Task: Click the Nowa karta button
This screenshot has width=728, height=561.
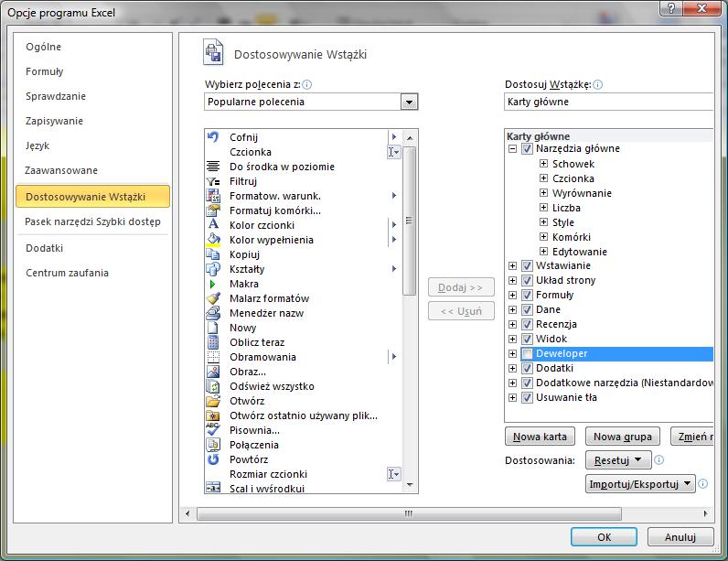Action: click(540, 437)
